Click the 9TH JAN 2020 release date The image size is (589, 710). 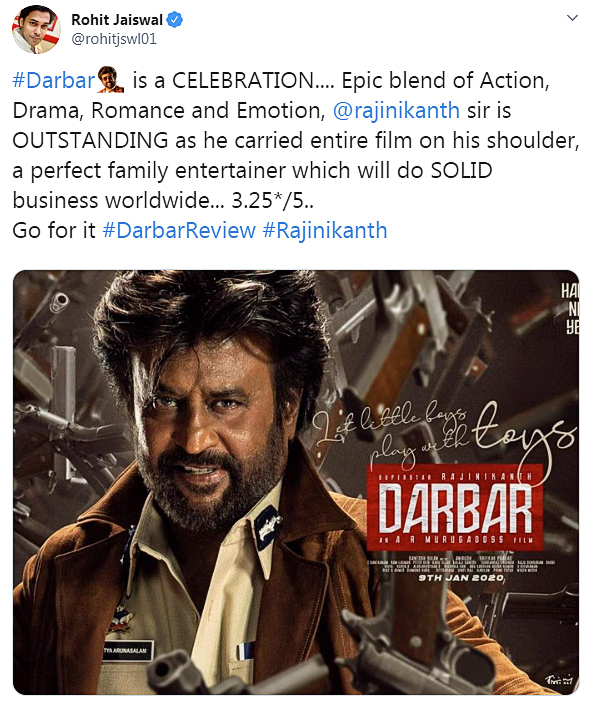[461, 578]
